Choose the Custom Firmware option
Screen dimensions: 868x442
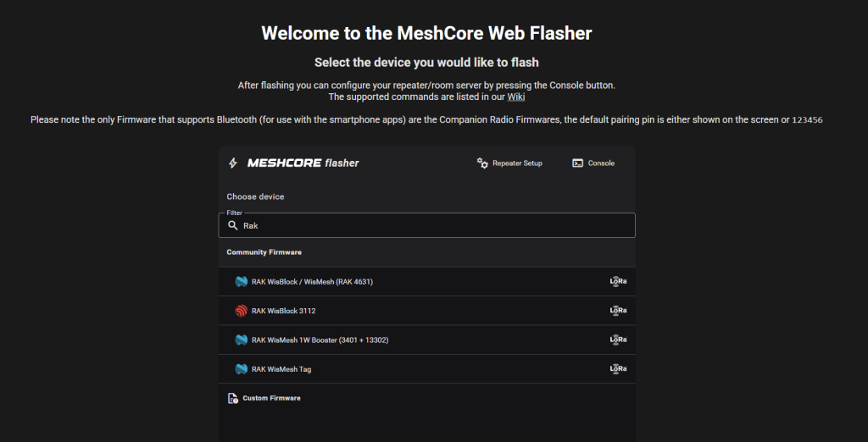coord(271,398)
